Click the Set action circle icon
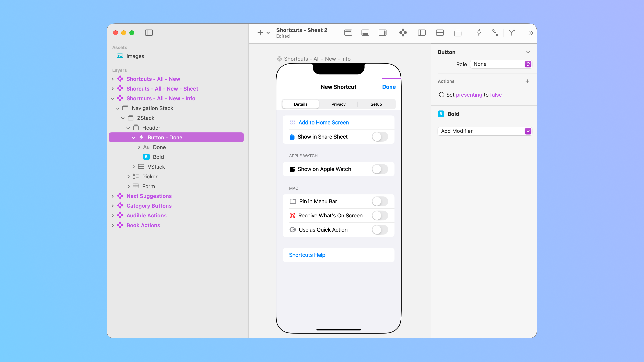 coord(441,95)
